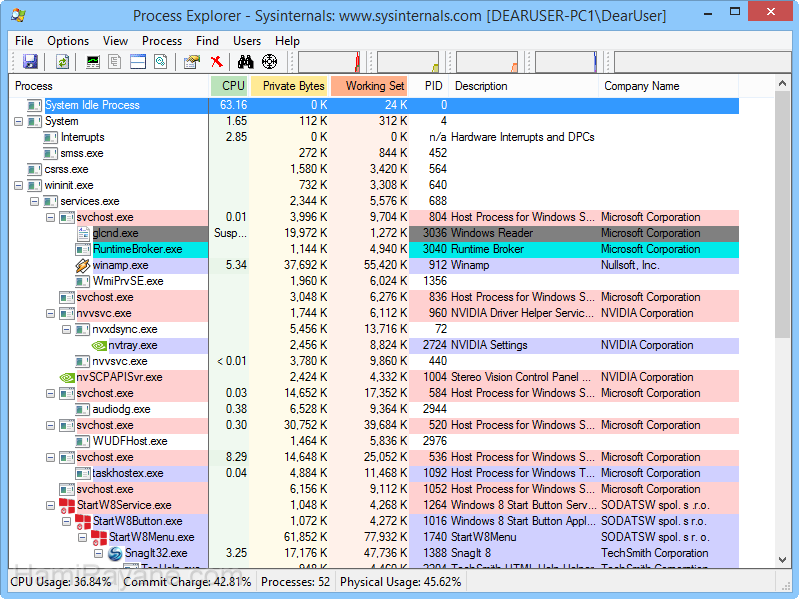Click the taskhostex.exe process icon
The width and height of the screenshot is (799, 599).
coord(83,474)
